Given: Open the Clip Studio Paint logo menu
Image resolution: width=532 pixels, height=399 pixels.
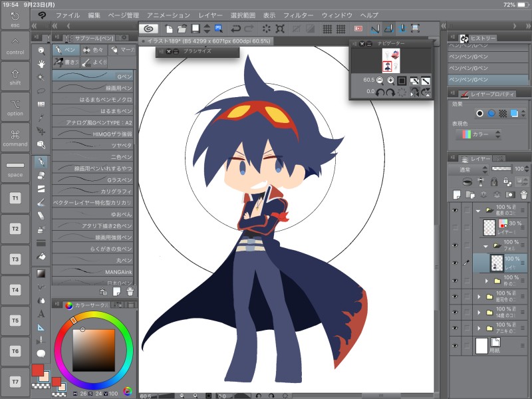Looking at the screenshot, I should (x=42, y=15).
